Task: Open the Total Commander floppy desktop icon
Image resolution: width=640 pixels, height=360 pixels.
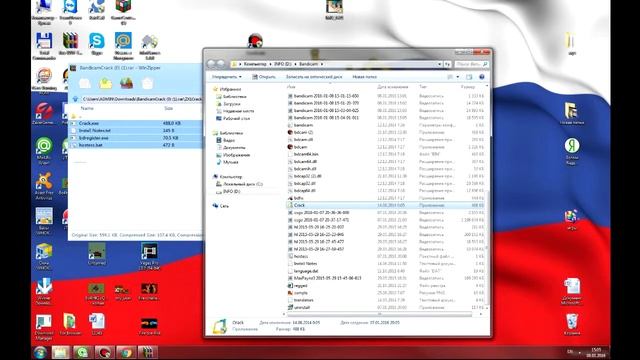Action: click(44, 46)
